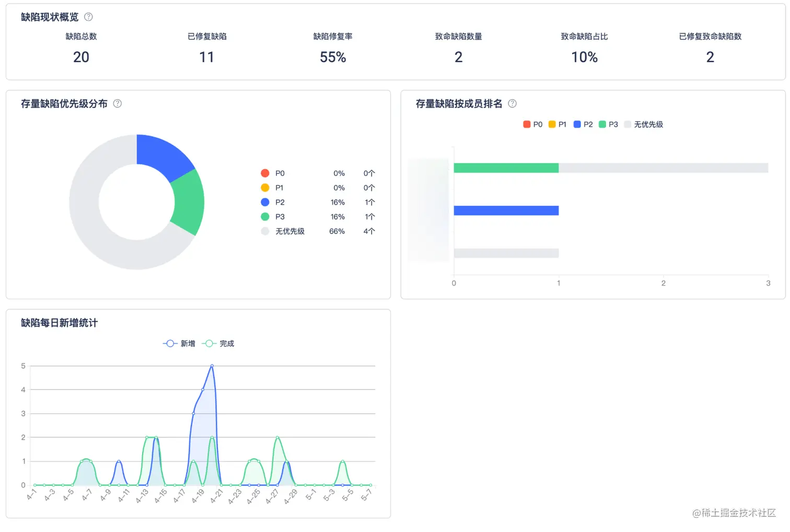Toggle 新增 series in daily statistics legend

(179, 344)
